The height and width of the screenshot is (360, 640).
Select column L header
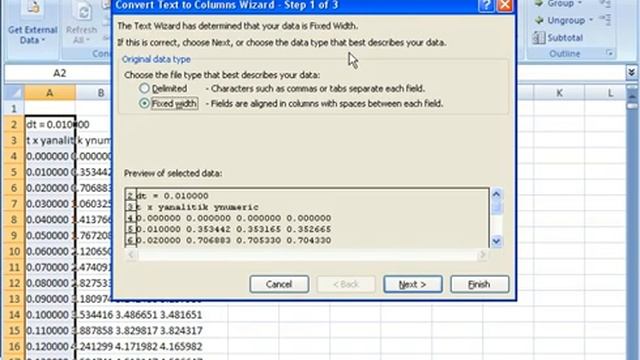coord(610,93)
